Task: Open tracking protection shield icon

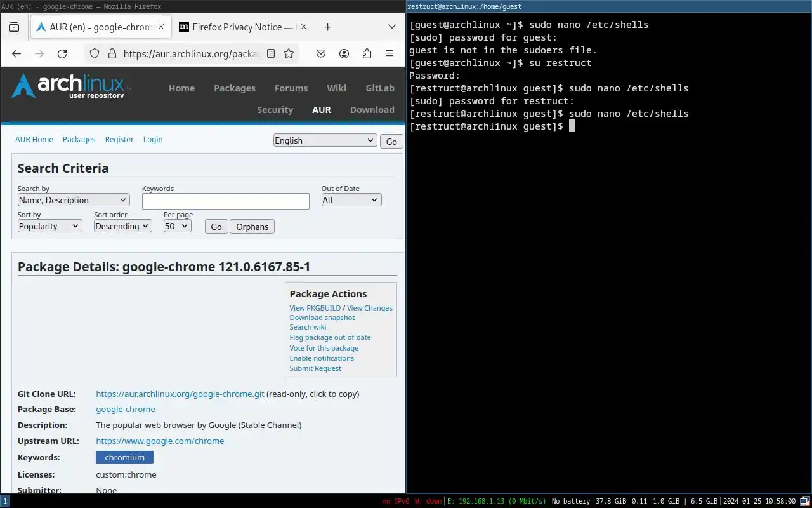Action: coord(95,54)
